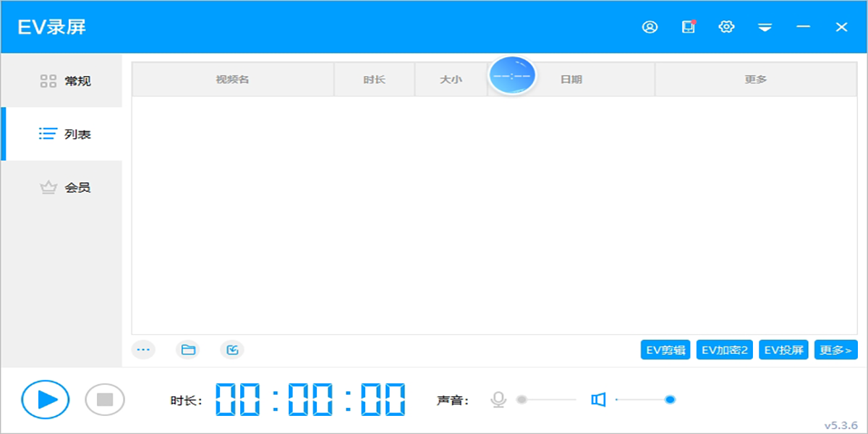
Task: Click the import video icon
Action: coord(232,350)
